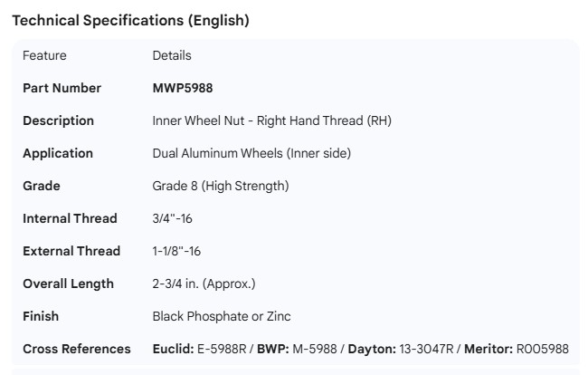Screen dimensions: 588x375
Task: Click the Internal Thread label
Action: point(70,218)
